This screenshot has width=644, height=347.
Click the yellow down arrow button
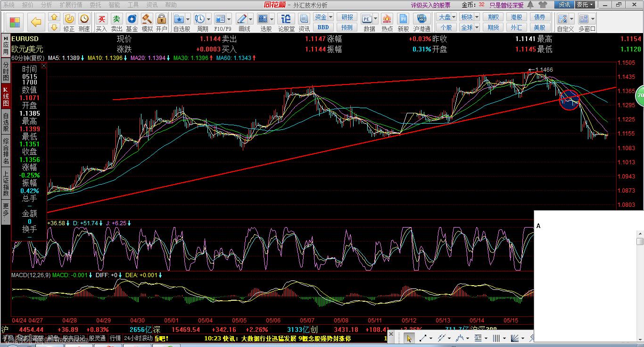point(54,27)
